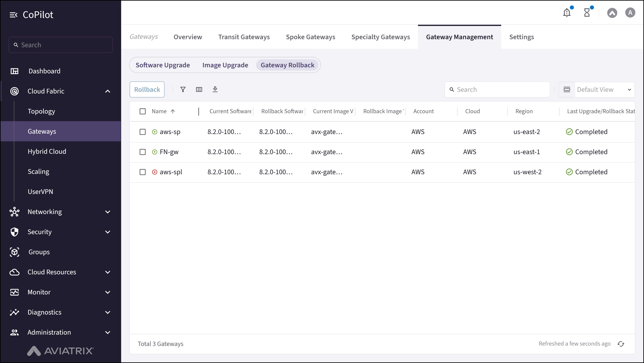Expand the Security section
This screenshot has width=644, height=363.
(107, 232)
